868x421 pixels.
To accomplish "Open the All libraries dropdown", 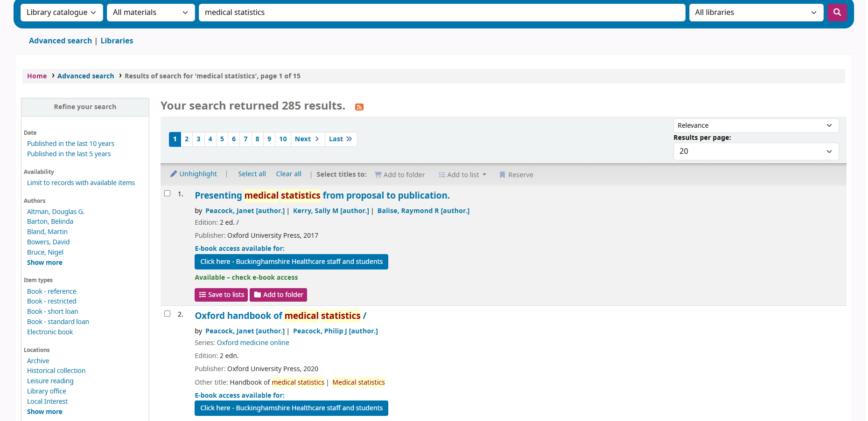I will pos(756,12).
